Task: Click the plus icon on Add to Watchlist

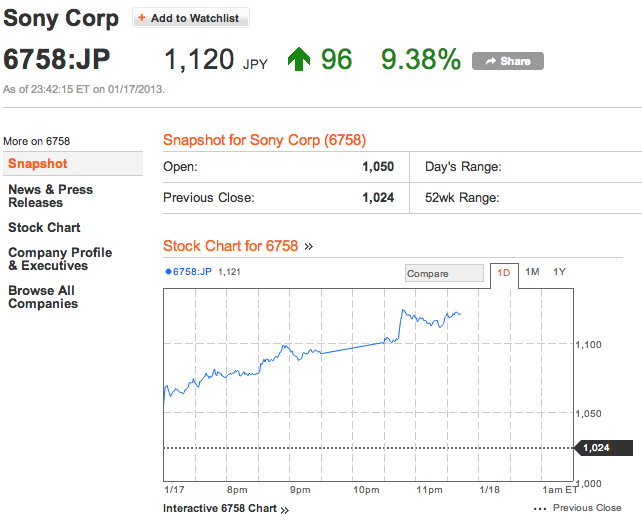Action: tap(141, 18)
